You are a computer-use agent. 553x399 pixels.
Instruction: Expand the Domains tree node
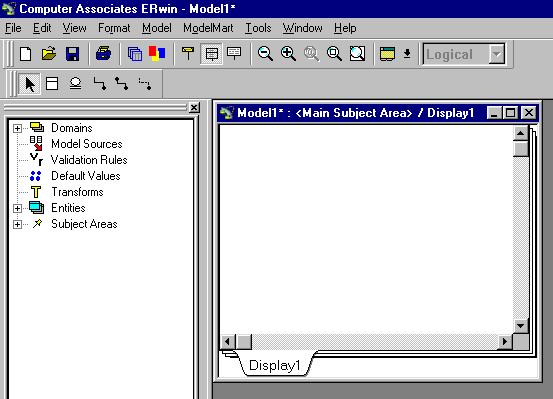[x=17, y=128]
